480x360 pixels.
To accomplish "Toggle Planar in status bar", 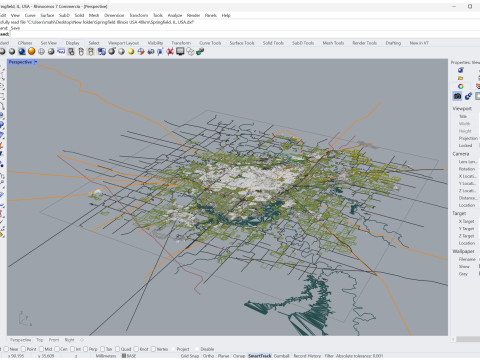I will 223,356.
